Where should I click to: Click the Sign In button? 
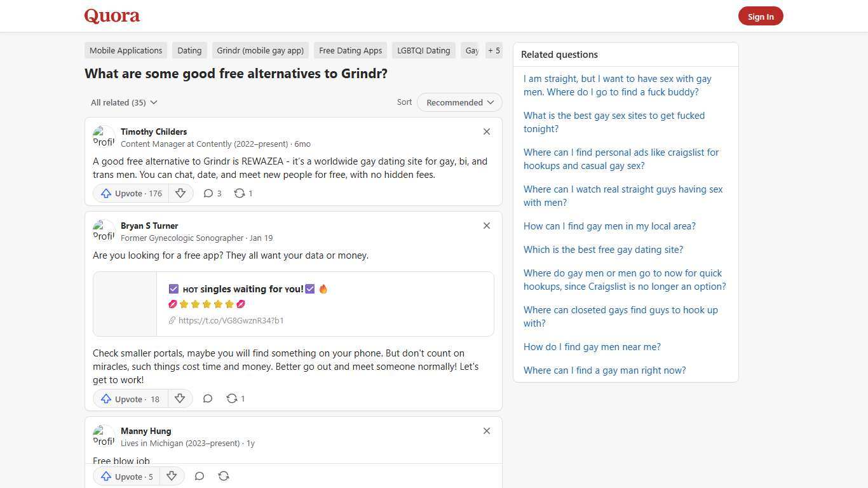pyautogui.click(x=761, y=16)
